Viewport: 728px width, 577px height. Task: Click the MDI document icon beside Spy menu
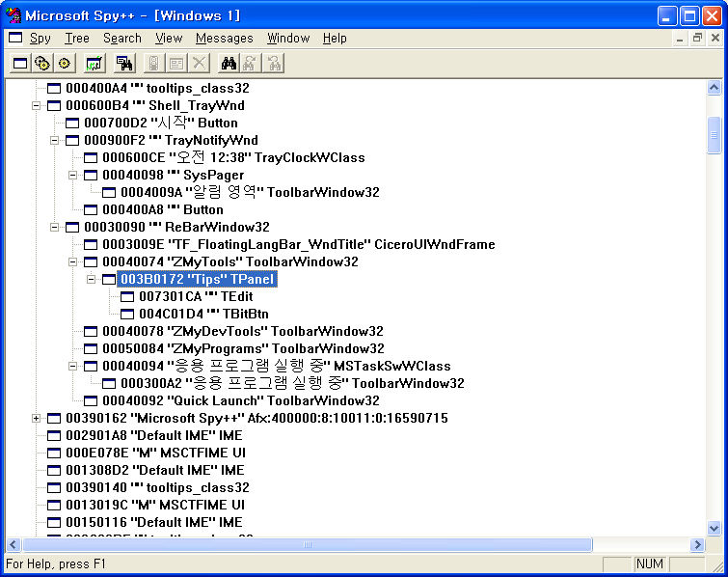(x=15, y=39)
